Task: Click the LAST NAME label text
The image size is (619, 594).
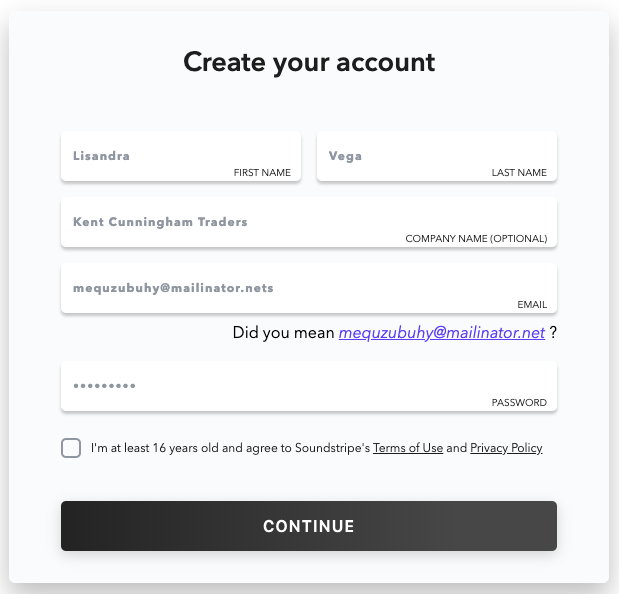Action: [x=519, y=173]
